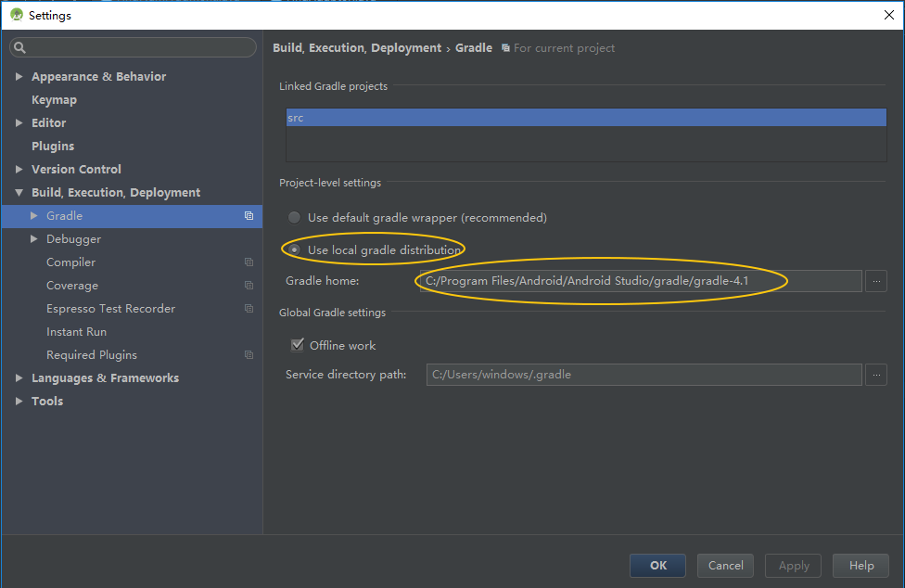Click the Gradle home path field
905x588 pixels.
point(641,281)
